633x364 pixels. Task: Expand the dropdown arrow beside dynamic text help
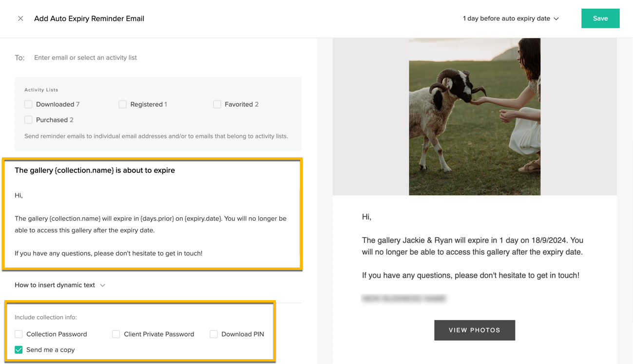pos(102,285)
